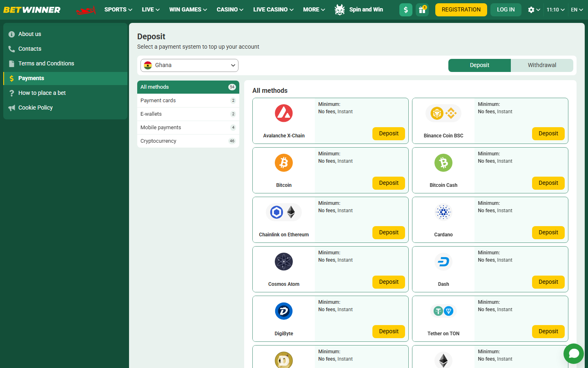Open the Payments sidebar link
Viewport: 588px width, 368px height.
(65, 79)
